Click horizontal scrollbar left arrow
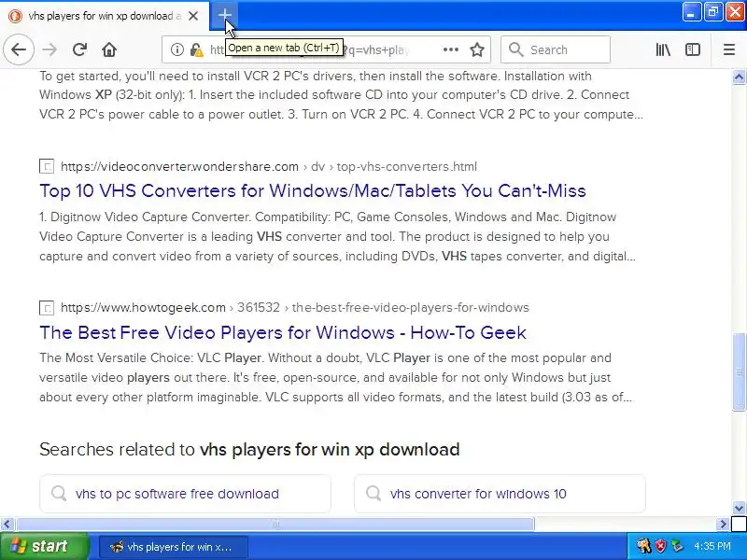The height and width of the screenshot is (560, 747). point(7,525)
